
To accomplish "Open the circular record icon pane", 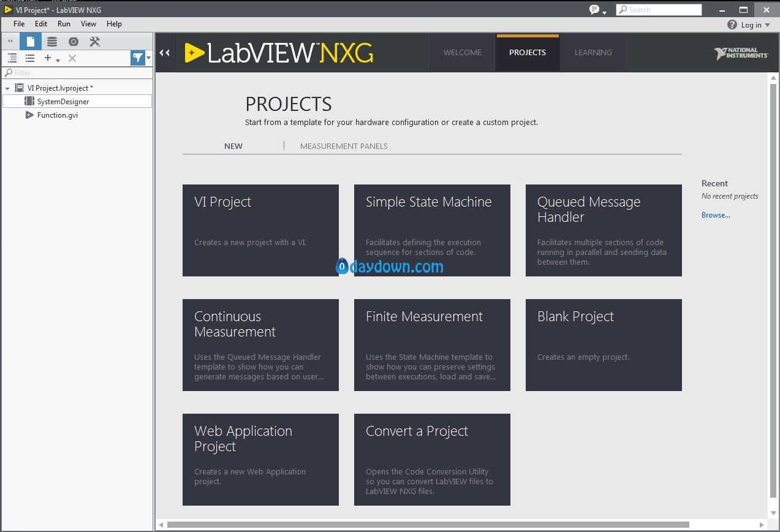I will pos(74,42).
